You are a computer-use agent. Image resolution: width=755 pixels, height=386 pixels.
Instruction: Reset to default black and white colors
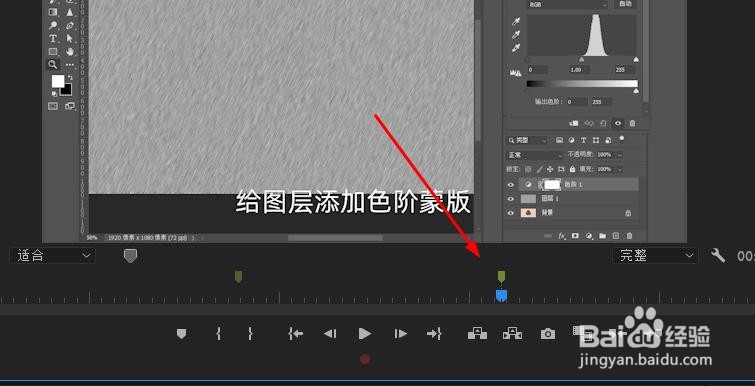tap(54, 94)
